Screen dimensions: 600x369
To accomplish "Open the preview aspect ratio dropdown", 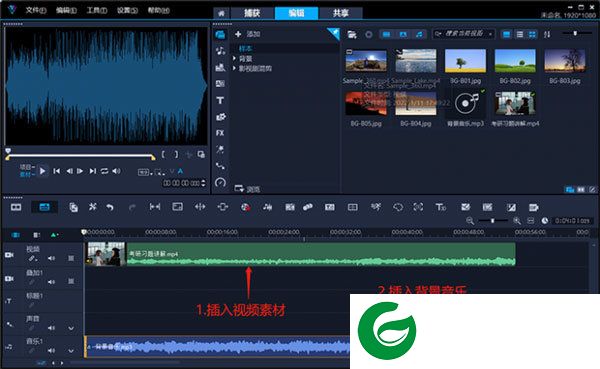I will (x=145, y=172).
